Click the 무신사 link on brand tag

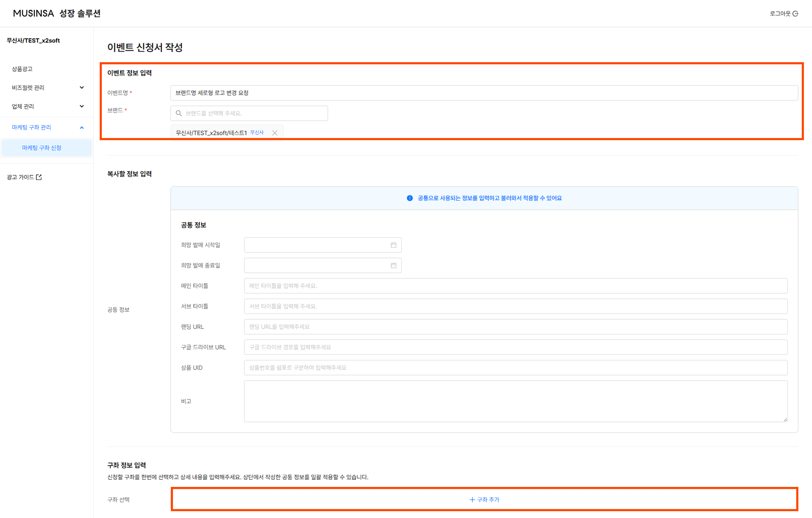click(x=257, y=132)
